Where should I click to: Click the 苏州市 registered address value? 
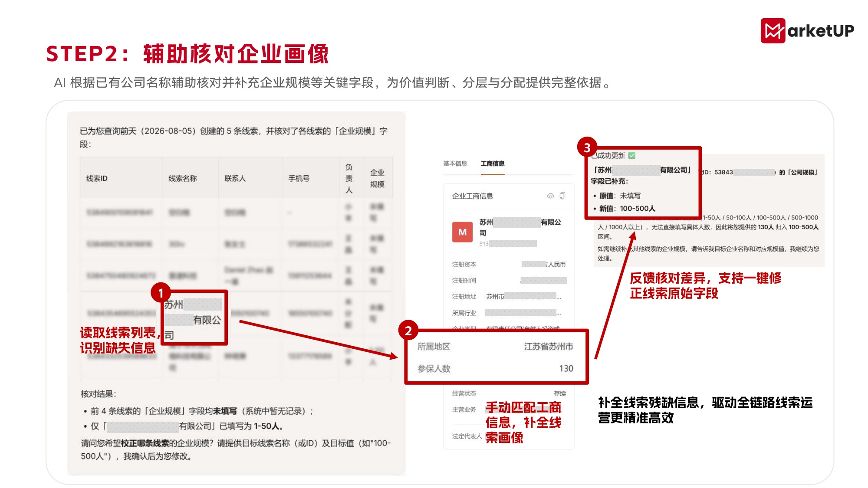[523, 297]
